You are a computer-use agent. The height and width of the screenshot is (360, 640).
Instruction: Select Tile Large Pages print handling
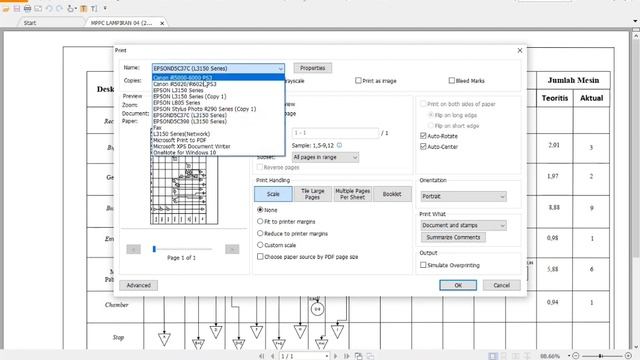tap(312, 194)
